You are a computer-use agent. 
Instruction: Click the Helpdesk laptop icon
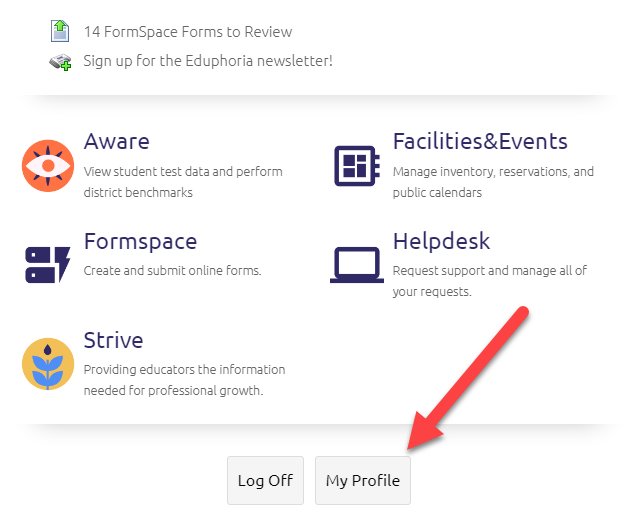click(356, 264)
